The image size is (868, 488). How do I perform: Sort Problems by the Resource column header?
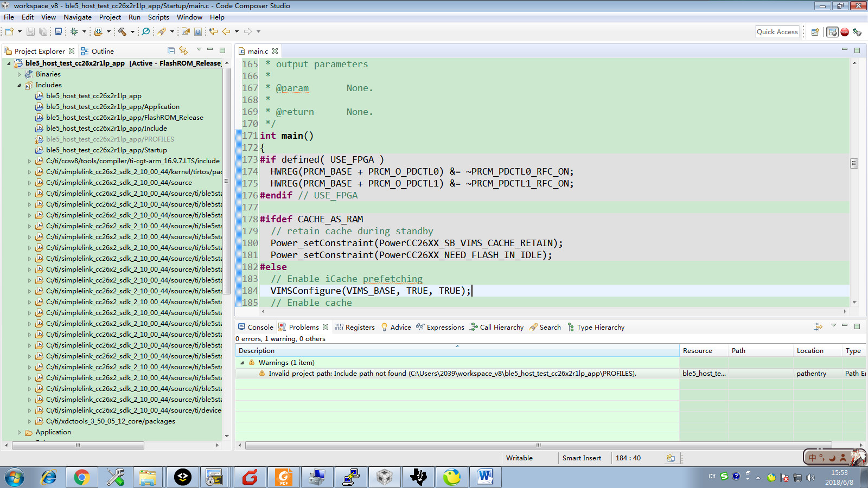pos(703,351)
